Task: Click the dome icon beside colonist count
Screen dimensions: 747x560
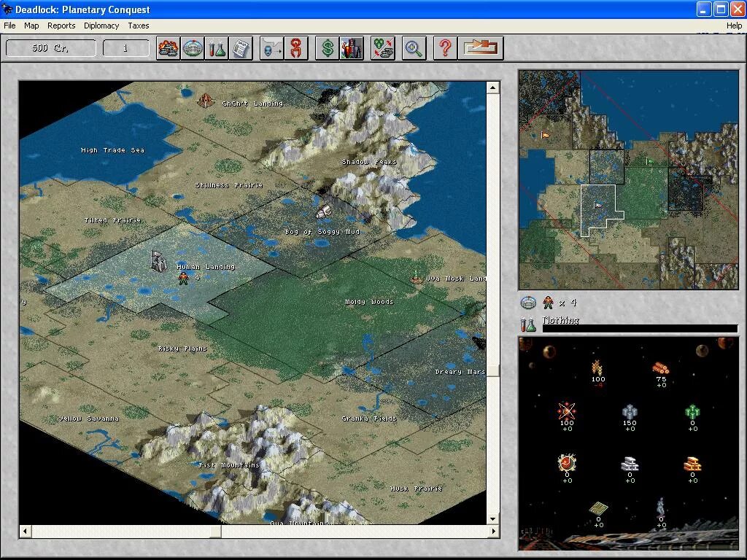Action: tap(528, 303)
